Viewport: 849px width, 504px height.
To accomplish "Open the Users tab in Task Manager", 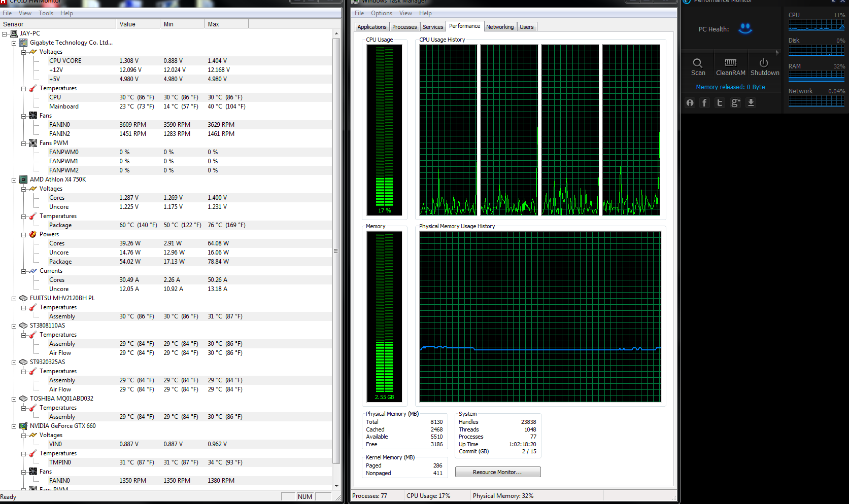I will (527, 27).
